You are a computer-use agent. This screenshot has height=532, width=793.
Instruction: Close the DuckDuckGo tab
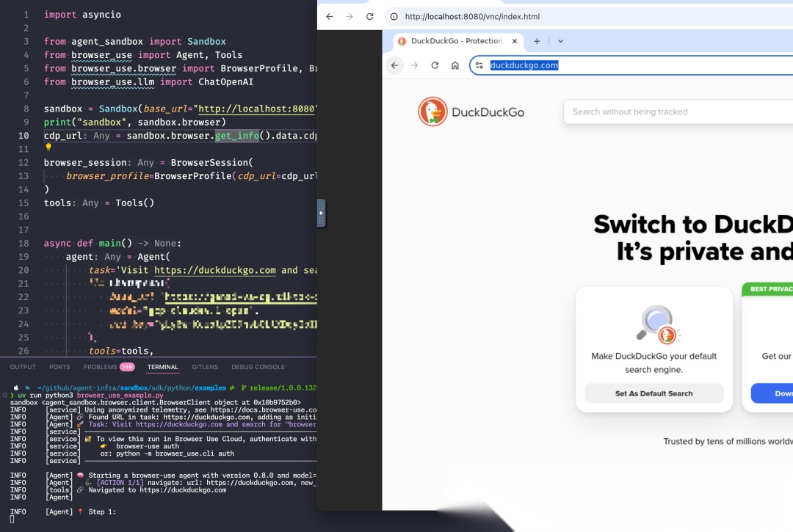[x=514, y=41]
